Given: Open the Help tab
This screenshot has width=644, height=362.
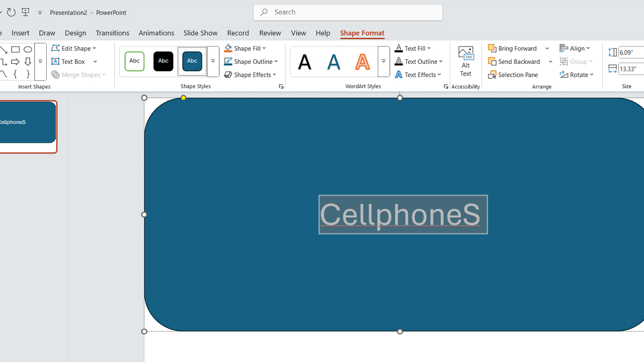Looking at the screenshot, I should pos(323,33).
